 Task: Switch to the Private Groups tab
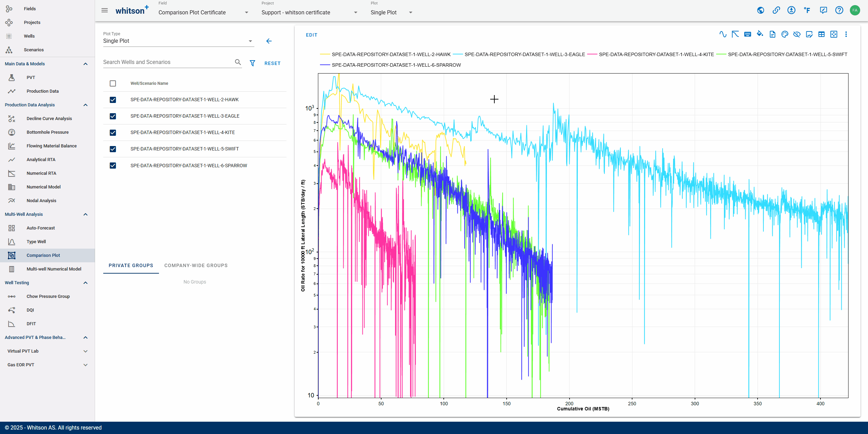[x=131, y=265]
